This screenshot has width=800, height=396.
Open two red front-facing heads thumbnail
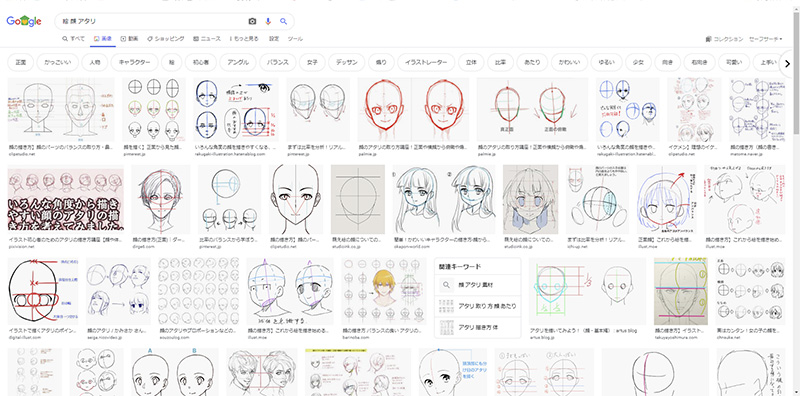pyautogui.click(x=413, y=109)
